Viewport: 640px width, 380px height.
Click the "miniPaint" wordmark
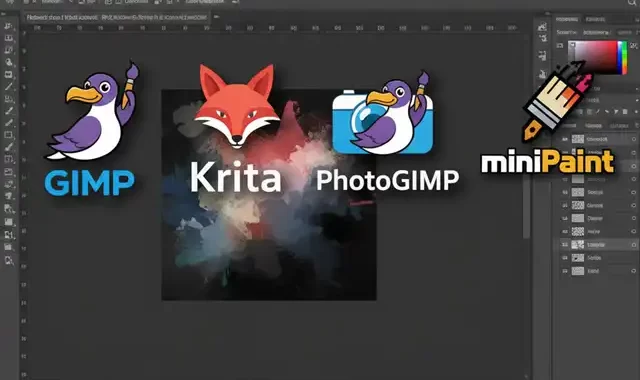click(548, 162)
